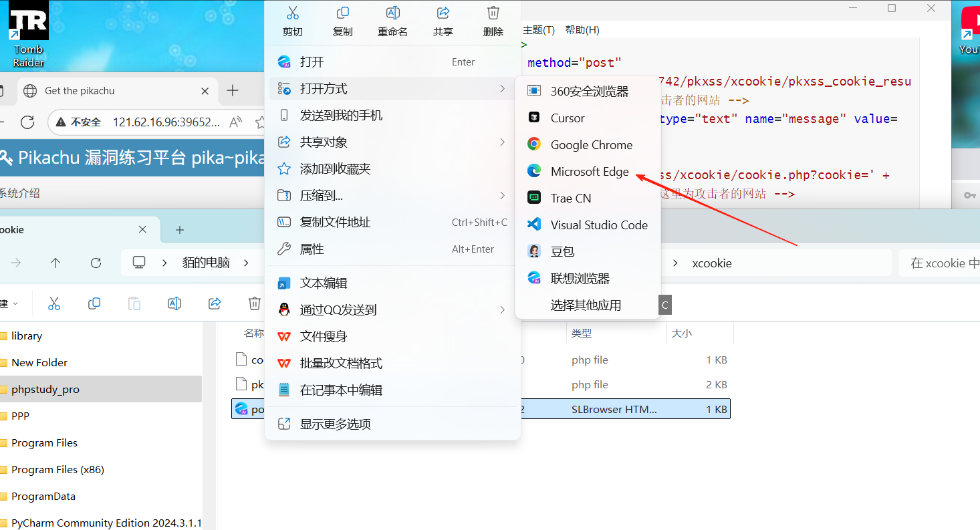Click 在 xcookie 中 search box
The height and width of the screenshot is (530, 980).
click(939, 263)
